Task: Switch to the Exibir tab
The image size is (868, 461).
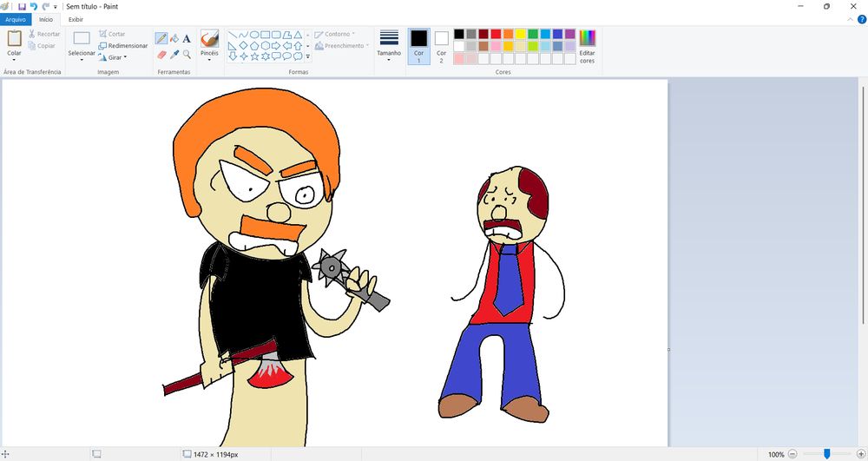Action: pos(76,19)
